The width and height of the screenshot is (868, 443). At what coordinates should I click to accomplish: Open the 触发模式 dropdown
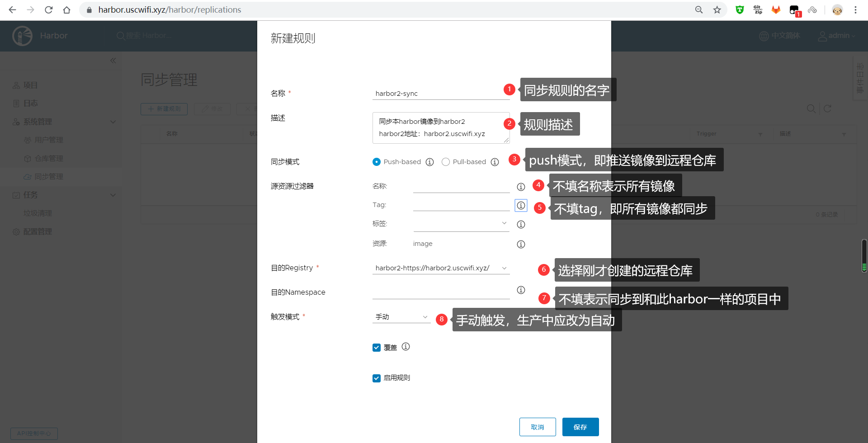click(x=401, y=317)
